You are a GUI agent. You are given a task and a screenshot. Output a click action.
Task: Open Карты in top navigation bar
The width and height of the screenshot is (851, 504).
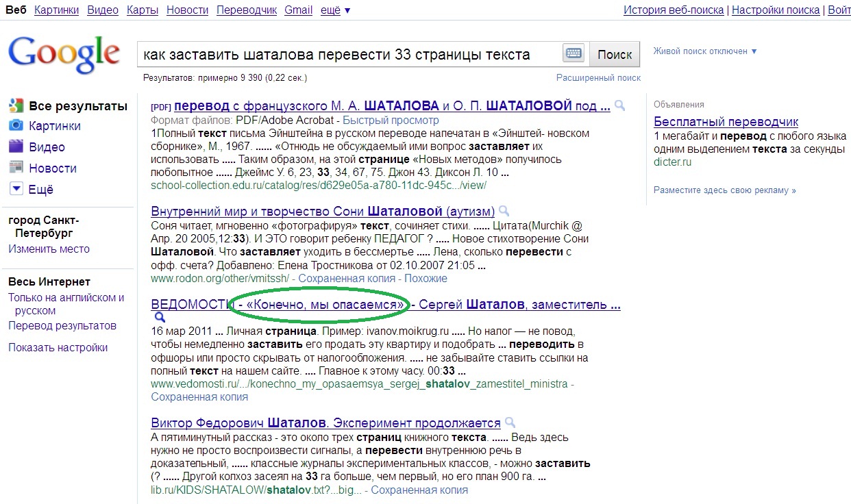(x=143, y=10)
